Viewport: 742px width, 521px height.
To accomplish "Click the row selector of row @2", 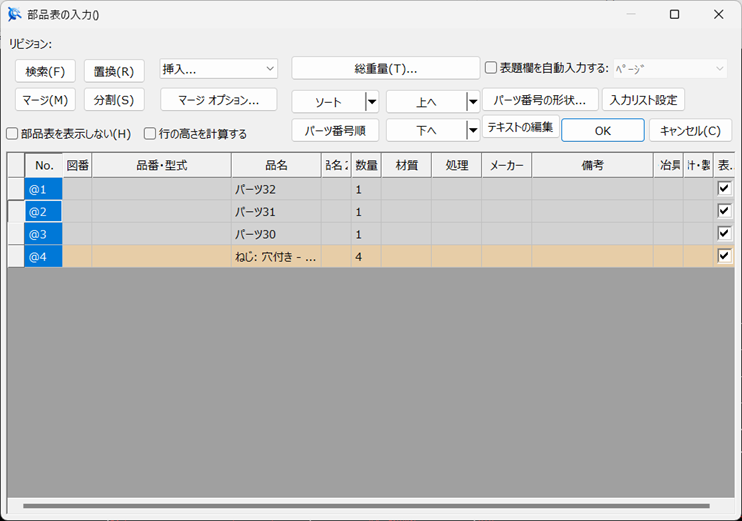I will [16, 212].
